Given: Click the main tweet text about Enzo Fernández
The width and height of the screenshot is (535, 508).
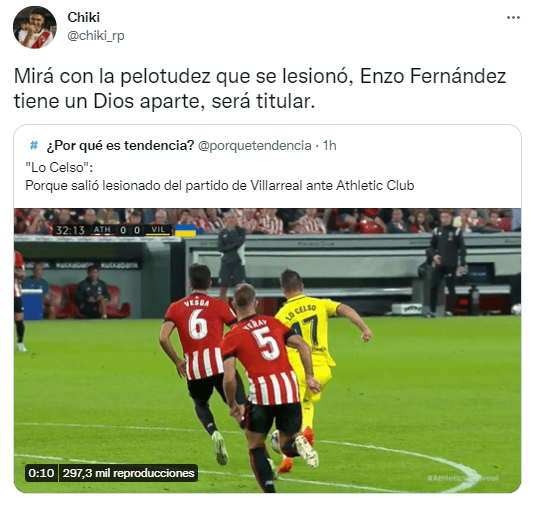Looking at the screenshot, I should (260, 89).
